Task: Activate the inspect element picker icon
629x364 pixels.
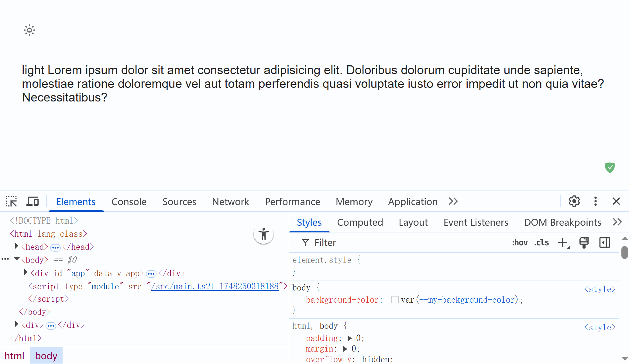Action: pos(12,201)
